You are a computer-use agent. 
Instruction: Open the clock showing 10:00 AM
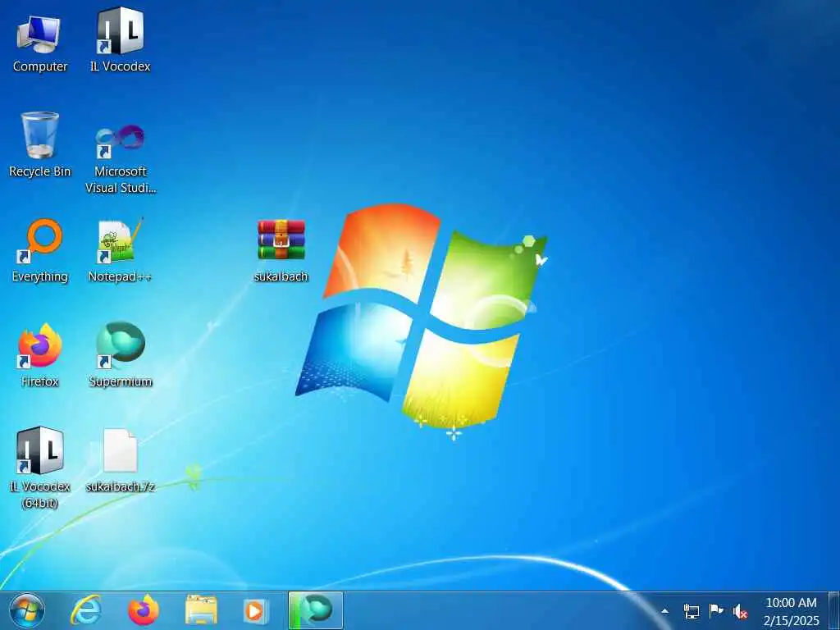792,611
